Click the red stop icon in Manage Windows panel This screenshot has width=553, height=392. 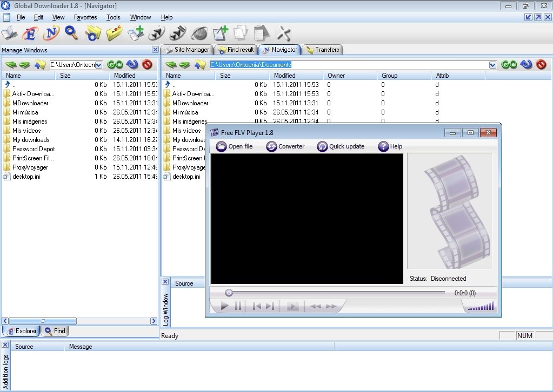[x=147, y=64]
